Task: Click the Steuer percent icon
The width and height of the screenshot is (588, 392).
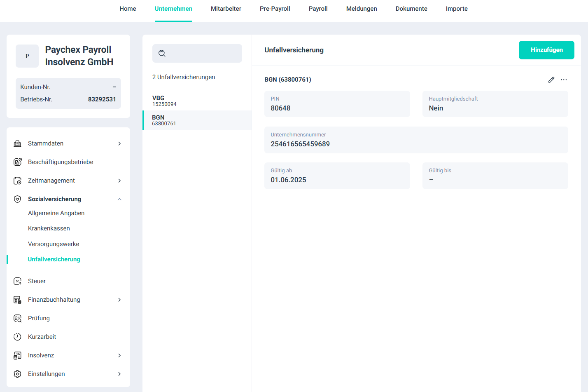Action: click(x=17, y=281)
